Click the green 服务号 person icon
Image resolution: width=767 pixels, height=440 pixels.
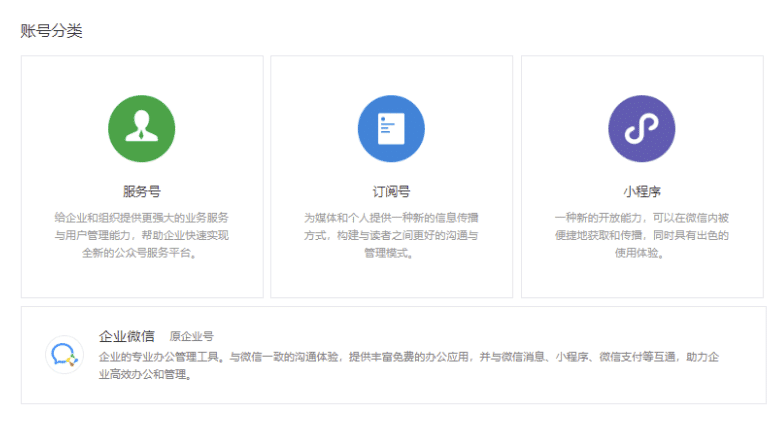[141, 129]
